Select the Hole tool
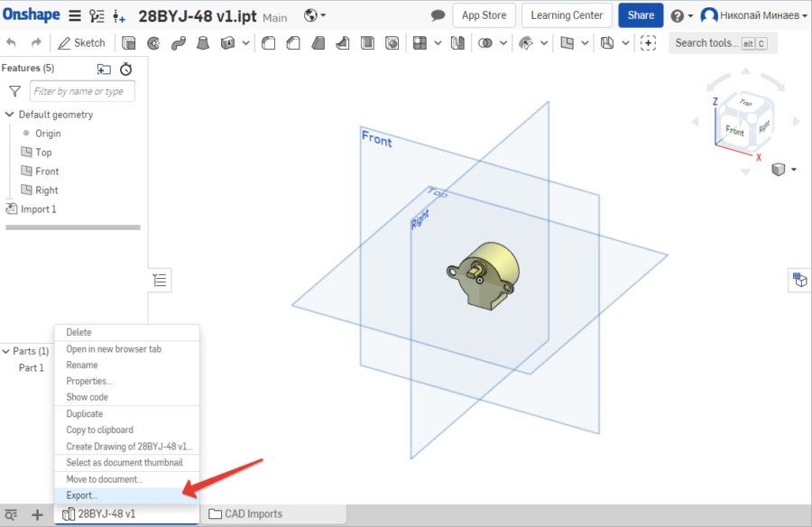Screen dimensions: 812x527 pos(392,43)
